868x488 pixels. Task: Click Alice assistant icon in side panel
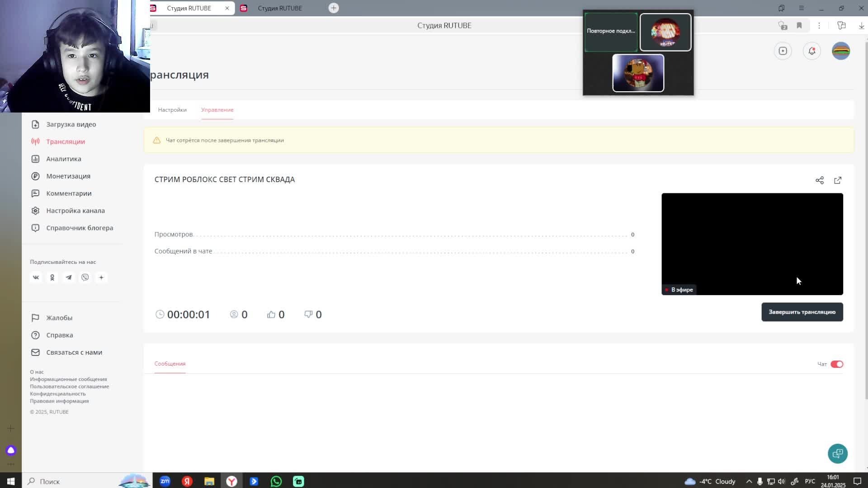point(11,450)
